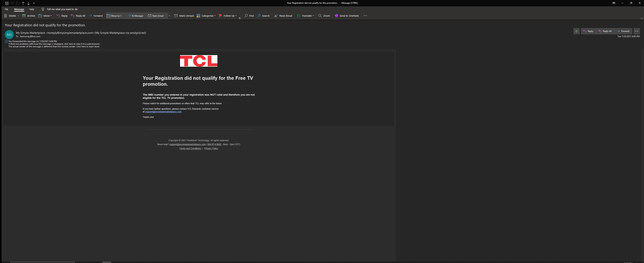
Task: Open support@mysimplemarketplace.com link in email body
Action: [x=163, y=112]
